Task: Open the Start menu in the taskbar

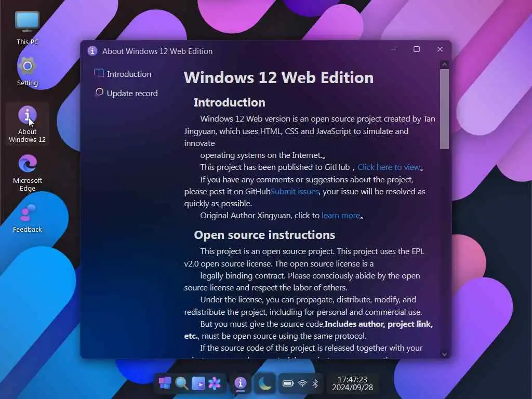Action: click(x=165, y=383)
